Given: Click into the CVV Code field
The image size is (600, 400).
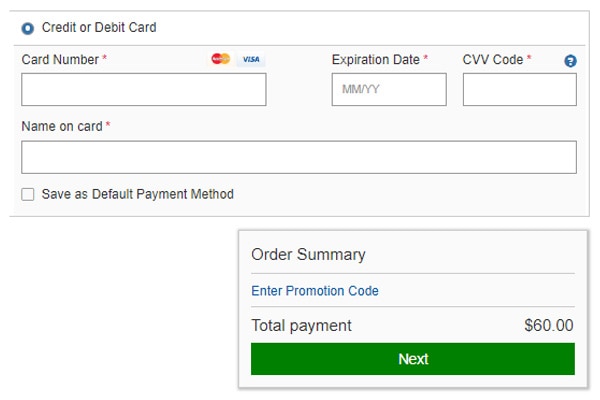Looking at the screenshot, I should (x=519, y=90).
